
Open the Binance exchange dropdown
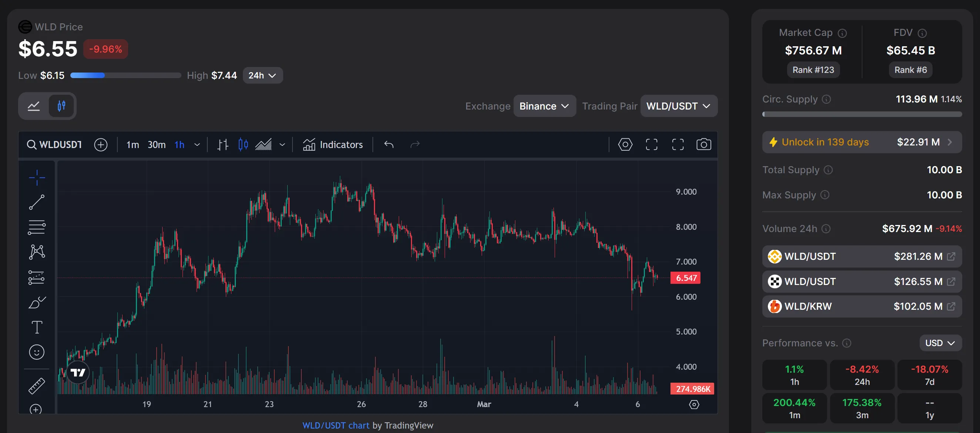[x=544, y=106]
